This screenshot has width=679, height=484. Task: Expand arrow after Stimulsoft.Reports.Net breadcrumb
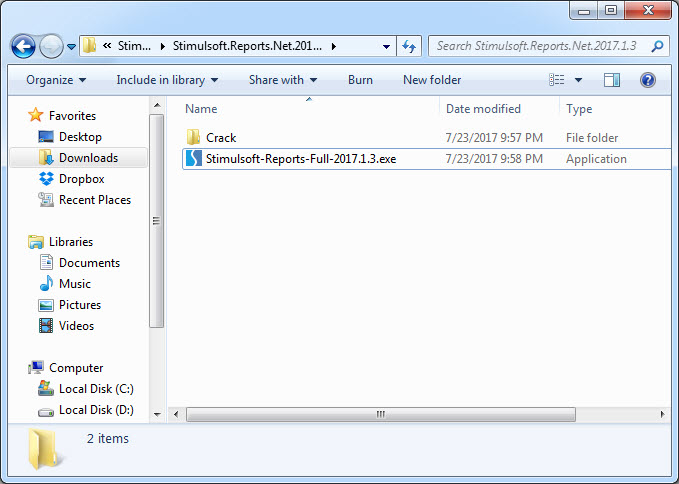[334, 46]
